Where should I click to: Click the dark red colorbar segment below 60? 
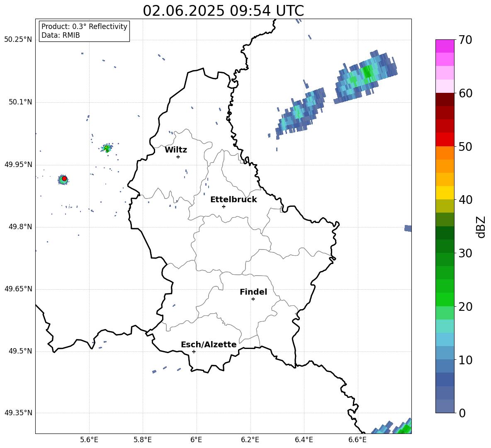[445, 99]
